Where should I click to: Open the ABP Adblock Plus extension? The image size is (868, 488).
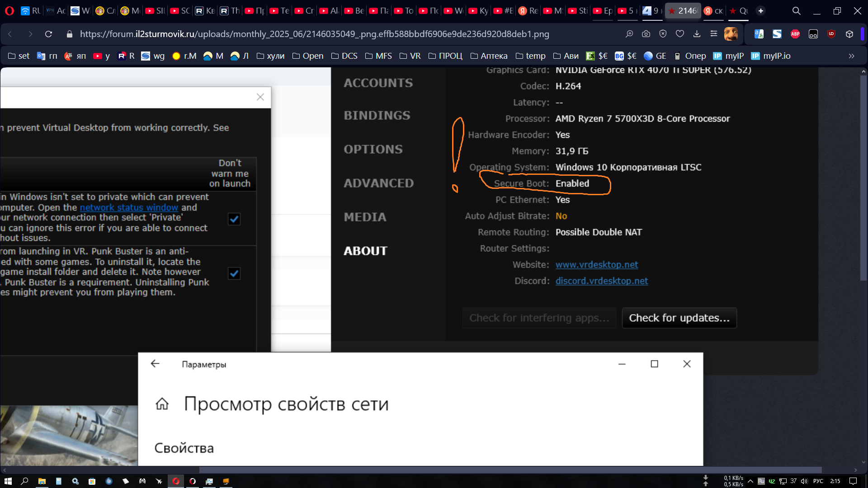pos(795,34)
